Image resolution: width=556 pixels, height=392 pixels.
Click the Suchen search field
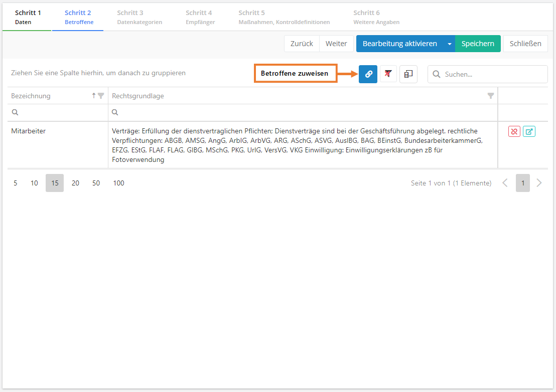pyautogui.click(x=492, y=74)
